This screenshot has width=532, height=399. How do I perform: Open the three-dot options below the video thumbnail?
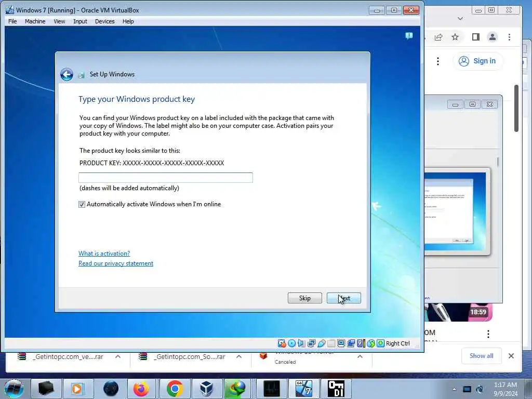pos(488,334)
